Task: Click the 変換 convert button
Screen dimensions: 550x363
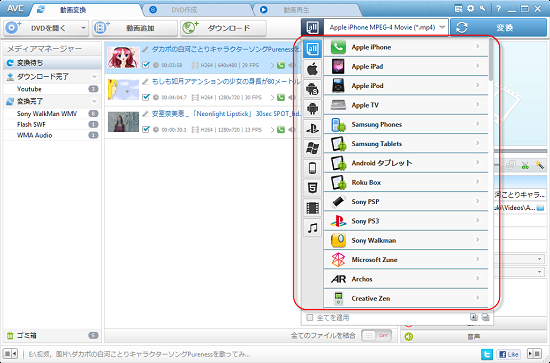Action: [x=498, y=28]
